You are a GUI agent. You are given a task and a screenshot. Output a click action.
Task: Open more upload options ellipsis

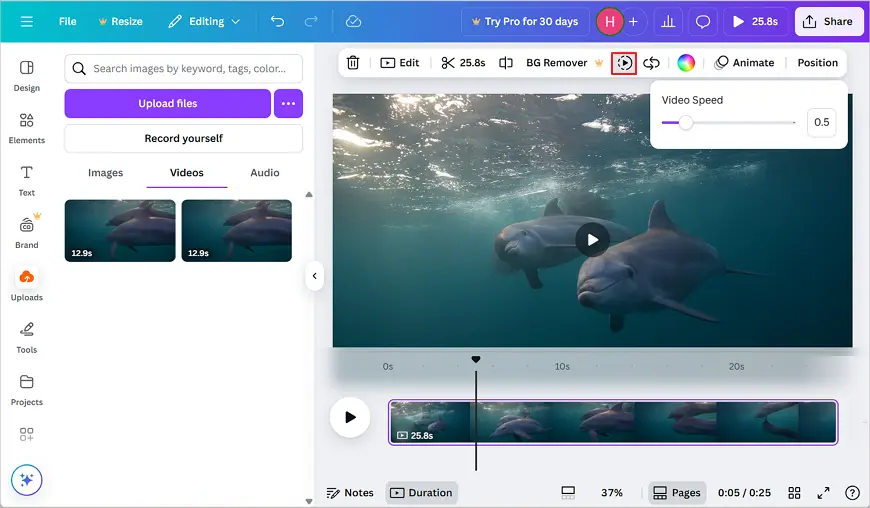click(x=289, y=104)
